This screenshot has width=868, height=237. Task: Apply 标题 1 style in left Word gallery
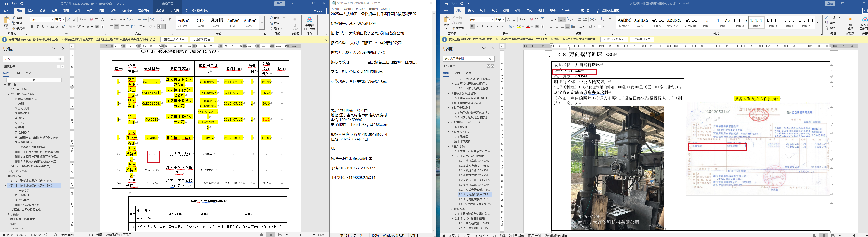(x=217, y=22)
